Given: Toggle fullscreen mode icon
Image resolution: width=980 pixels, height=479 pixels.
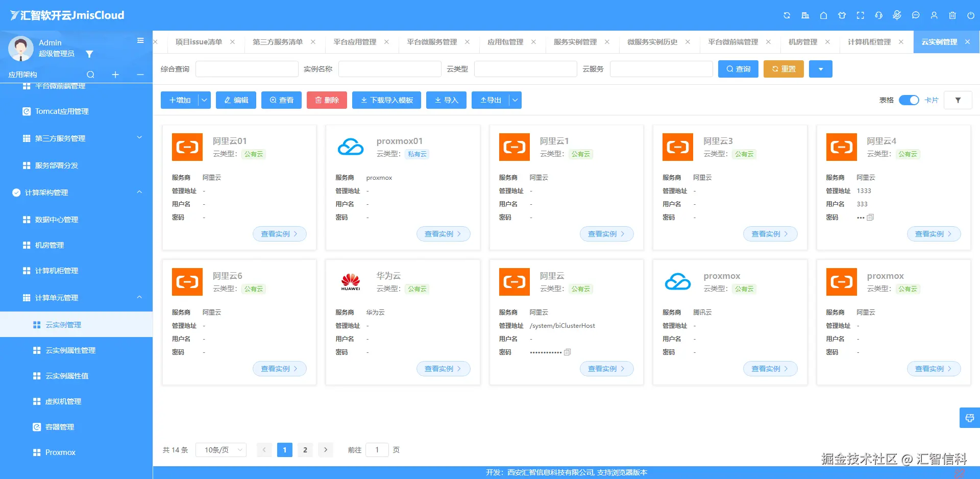Looking at the screenshot, I should tap(860, 15).
